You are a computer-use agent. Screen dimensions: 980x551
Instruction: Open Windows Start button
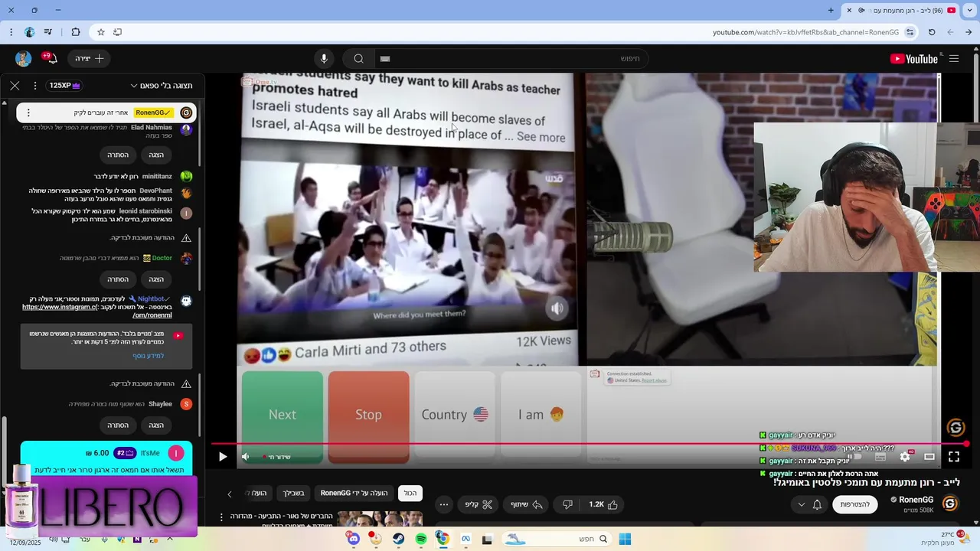click(625, 540)
